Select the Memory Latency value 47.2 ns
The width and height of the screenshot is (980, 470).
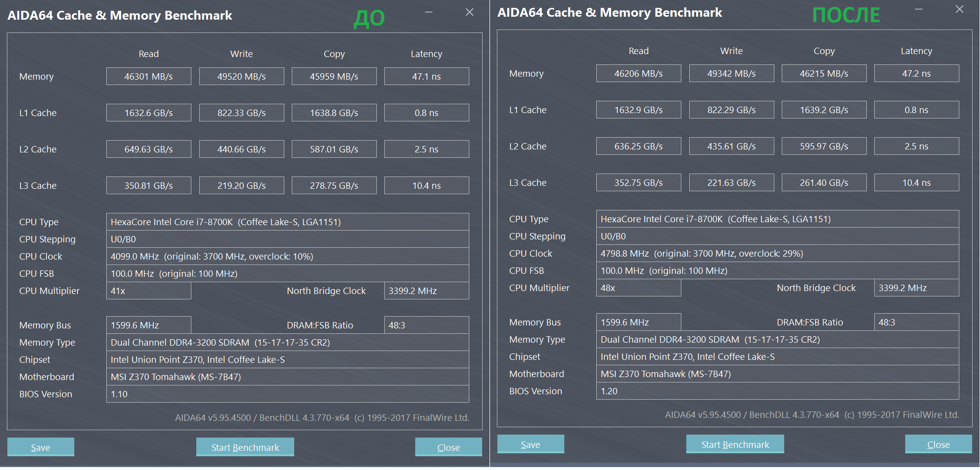point(916,73)
